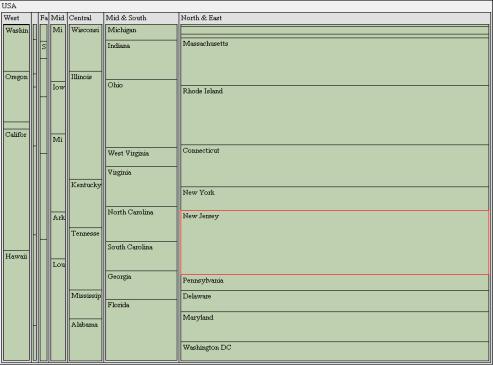Click the Pennsylvania cell

pos(335,283)
